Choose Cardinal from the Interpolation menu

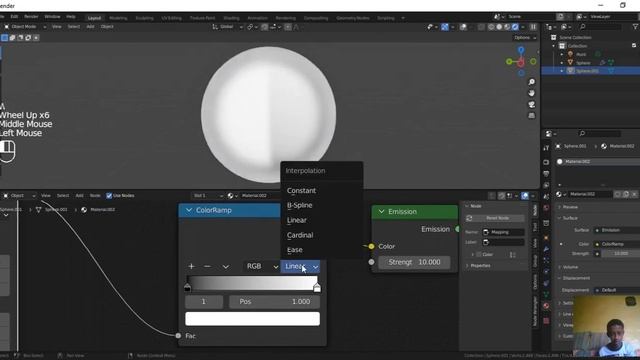[x=322, y=235]
